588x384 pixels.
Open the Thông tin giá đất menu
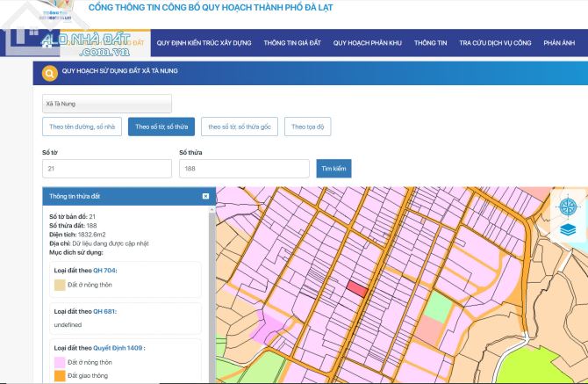[292, 43]
